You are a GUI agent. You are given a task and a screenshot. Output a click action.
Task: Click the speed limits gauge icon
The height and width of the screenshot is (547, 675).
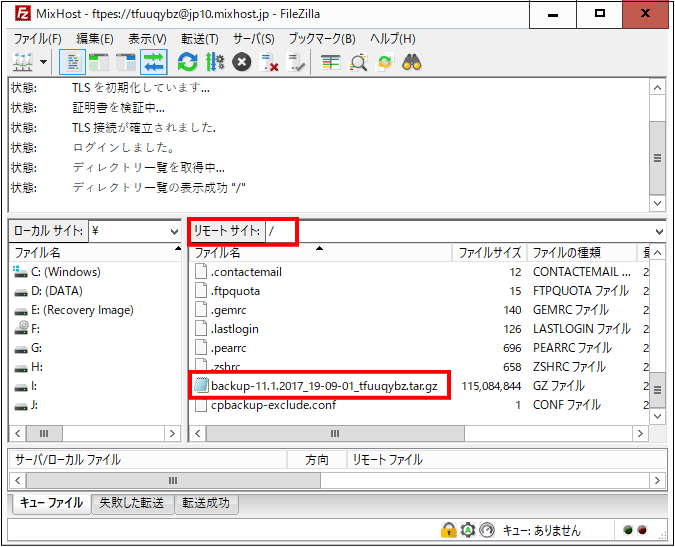point(487,530)
